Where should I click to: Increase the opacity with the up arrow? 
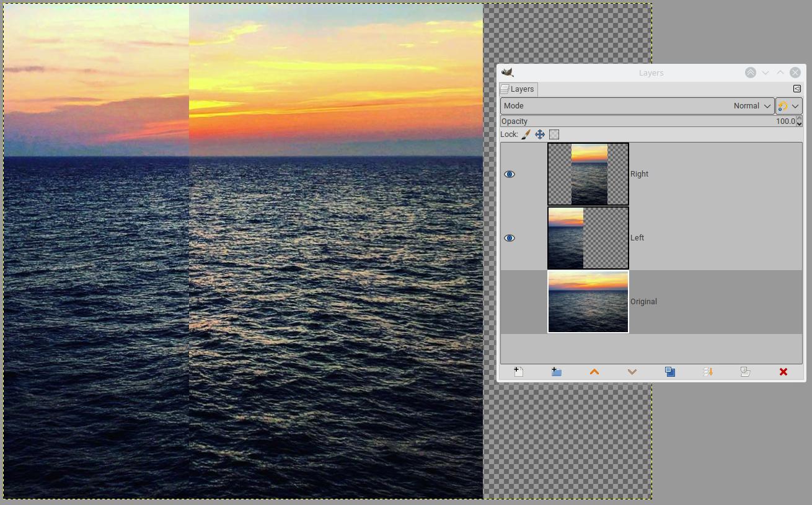click(800, 118)
